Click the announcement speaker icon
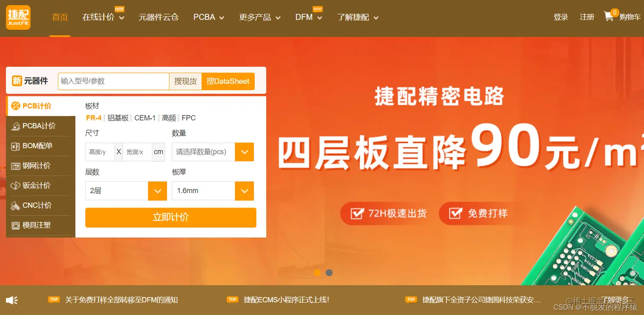The height and width of the screenshot is (315, 644). [x=12, y=300]
